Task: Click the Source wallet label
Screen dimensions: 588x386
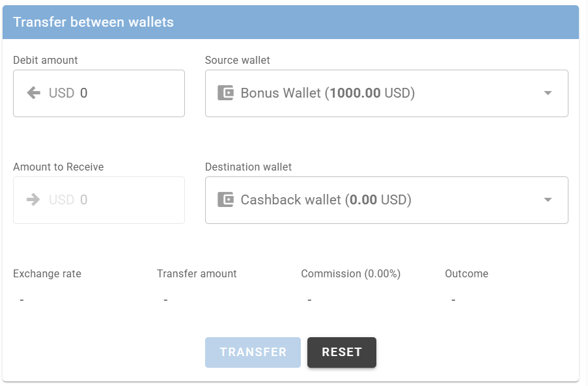Action: pyautogui.click(x=237, y=60)
